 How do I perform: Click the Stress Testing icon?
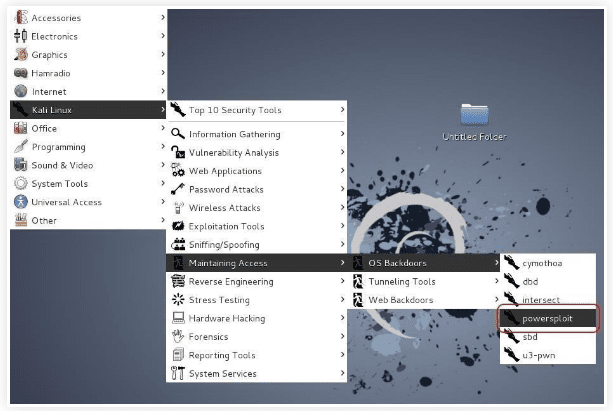178,300
